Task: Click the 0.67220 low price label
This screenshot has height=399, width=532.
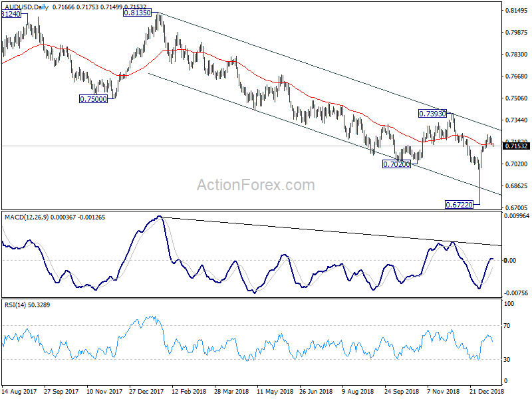Action: tap(459, 205)
